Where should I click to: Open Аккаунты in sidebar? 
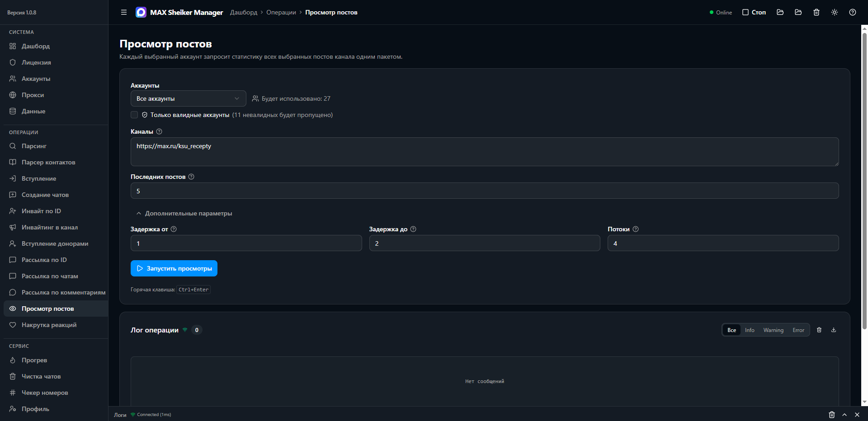pos(56,79)
